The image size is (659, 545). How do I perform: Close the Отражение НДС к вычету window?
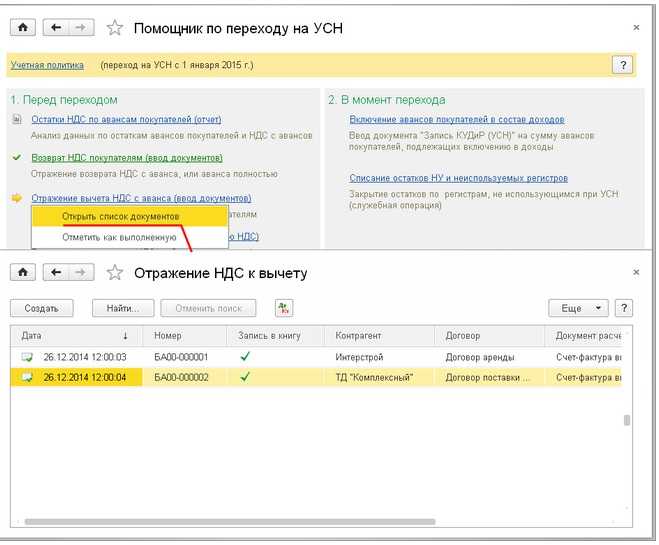pos(636,273)
